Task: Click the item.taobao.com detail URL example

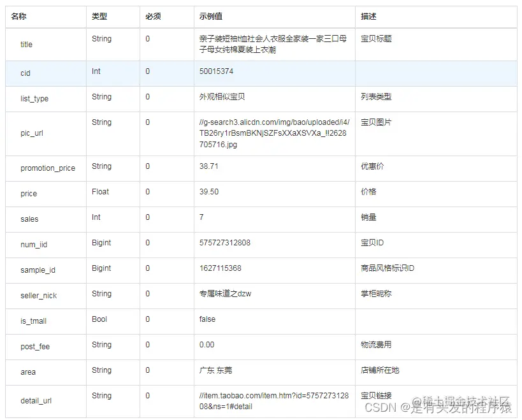Action: point(273,401)
